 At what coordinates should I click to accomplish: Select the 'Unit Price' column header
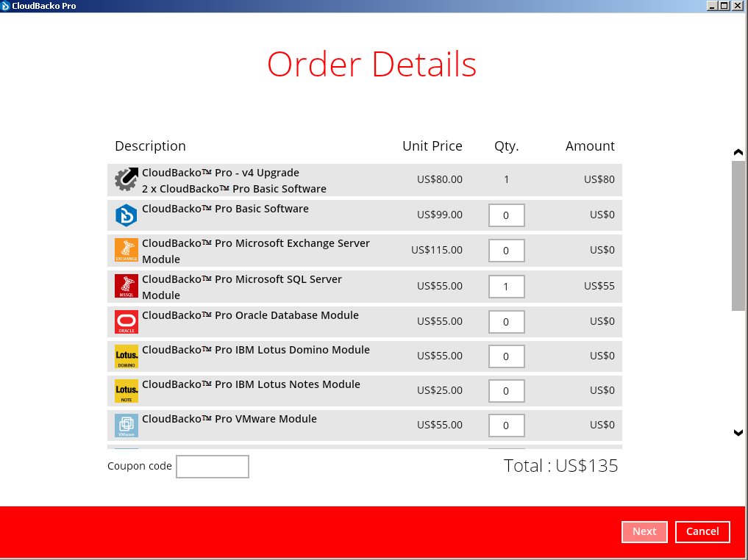pyautogui.click(x=432, y=146)
